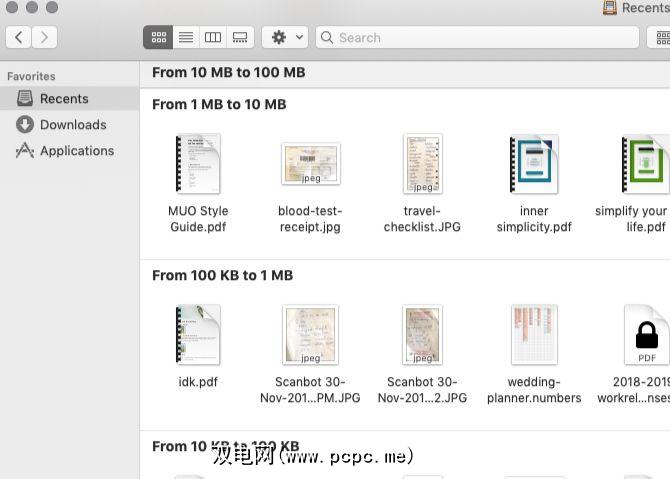Select the wedding-planner.numbers file icon

[534, 335]
